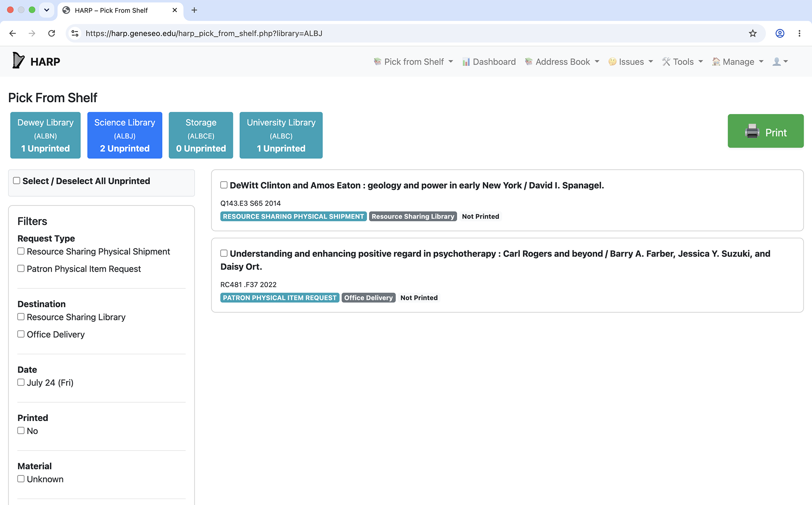Click the Pick From Shelf page heading
The width and height of the screenshot is (812, 505).
53,98
